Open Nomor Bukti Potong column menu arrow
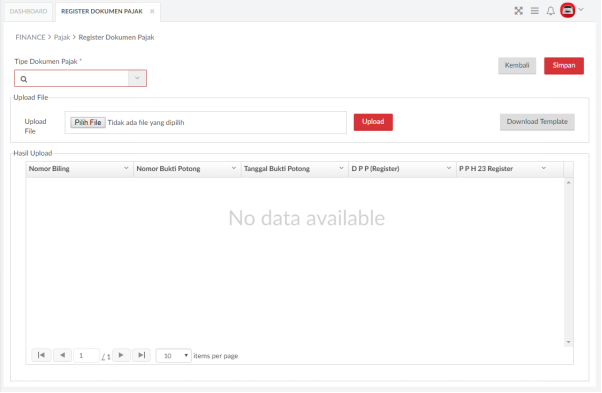 233,168
